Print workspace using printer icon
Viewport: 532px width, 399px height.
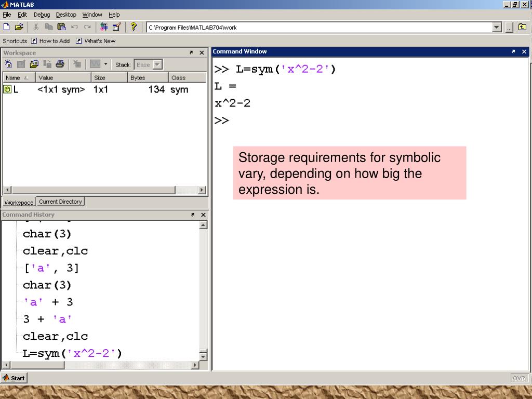pyautogui.click(x=60, y=64)
